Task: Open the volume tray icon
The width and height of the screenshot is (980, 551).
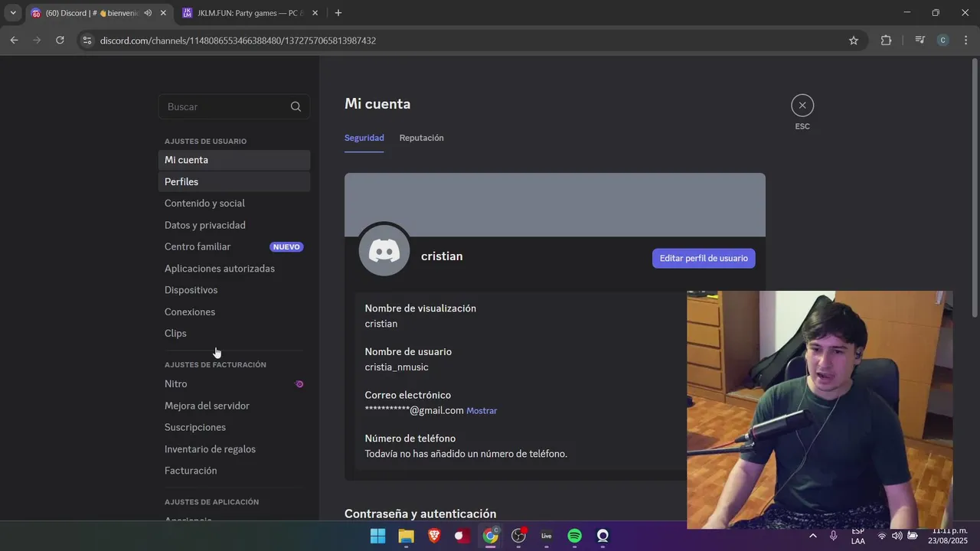Action: tap(897, 536)
